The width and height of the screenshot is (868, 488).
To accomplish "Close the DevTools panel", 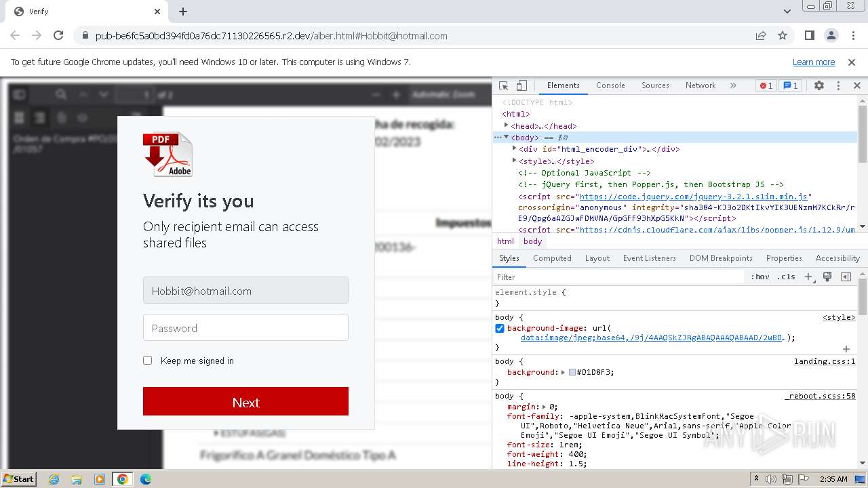I will click(x=857, y=85).
